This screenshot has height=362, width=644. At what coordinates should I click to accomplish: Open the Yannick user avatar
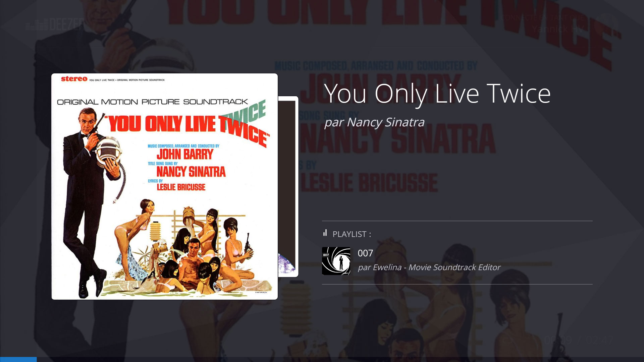tap(606, 24)
